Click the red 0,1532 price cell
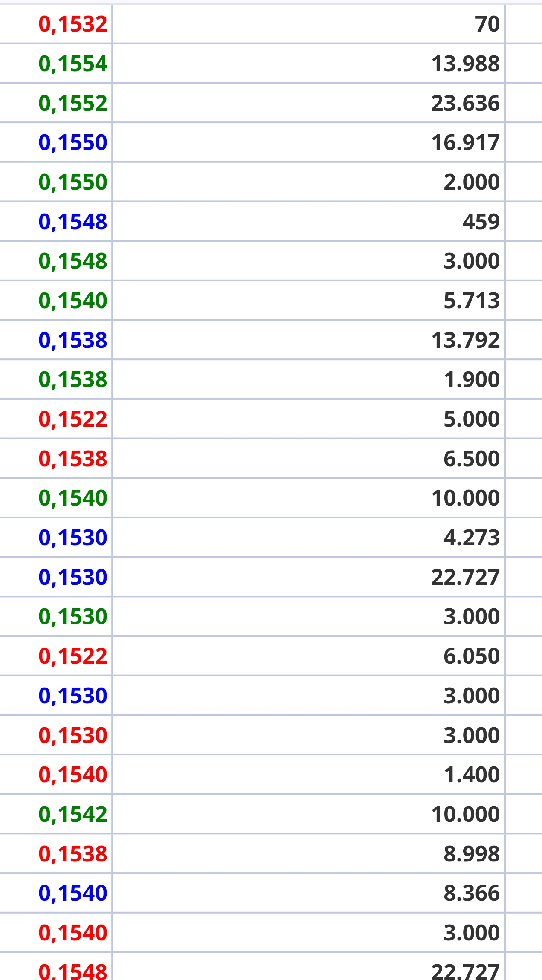 click(72, 24)
